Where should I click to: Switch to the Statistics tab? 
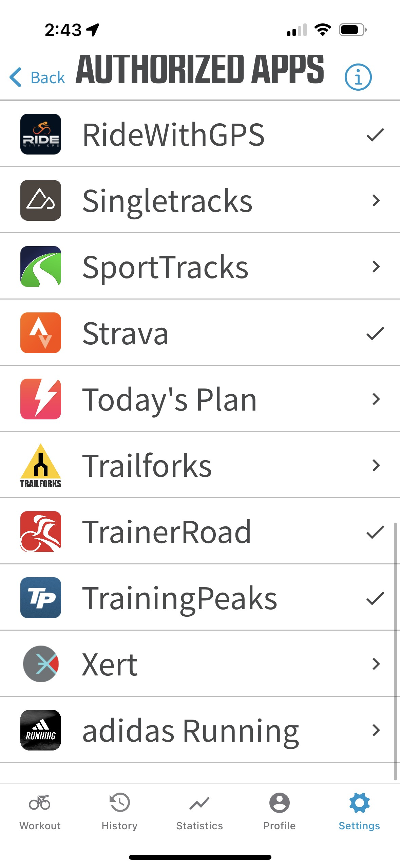pos(199,811)
